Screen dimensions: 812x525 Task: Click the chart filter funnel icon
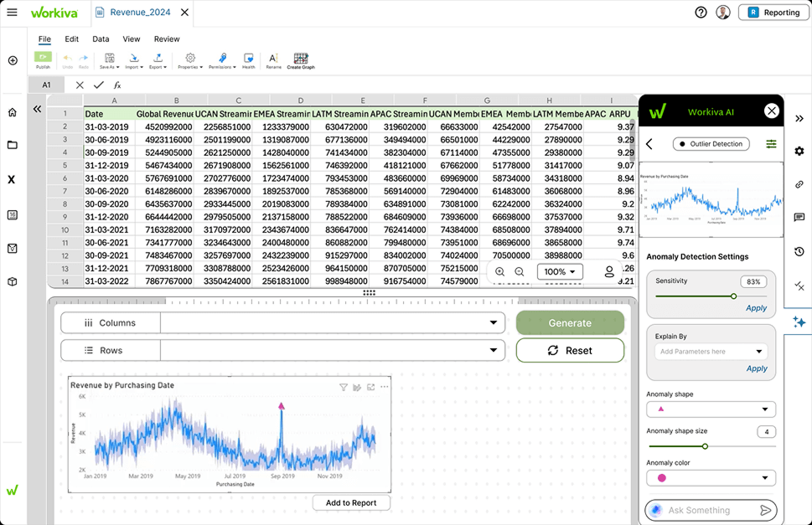(343, 387)
